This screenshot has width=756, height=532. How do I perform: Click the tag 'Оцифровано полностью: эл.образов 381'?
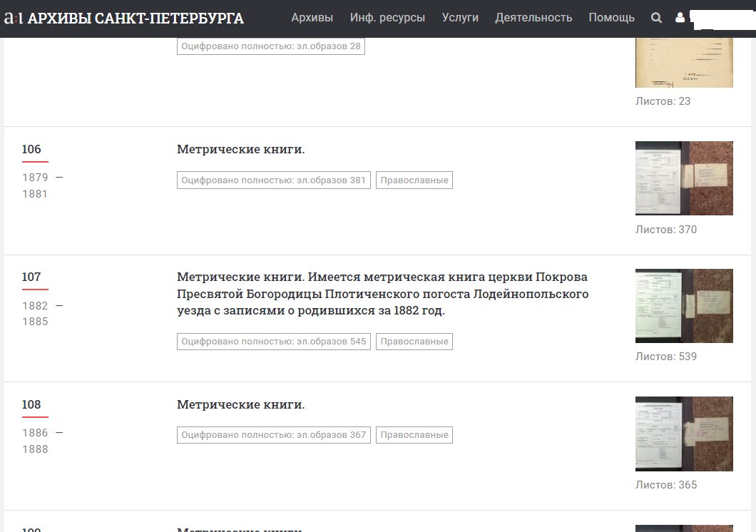(x=273, y=180)
